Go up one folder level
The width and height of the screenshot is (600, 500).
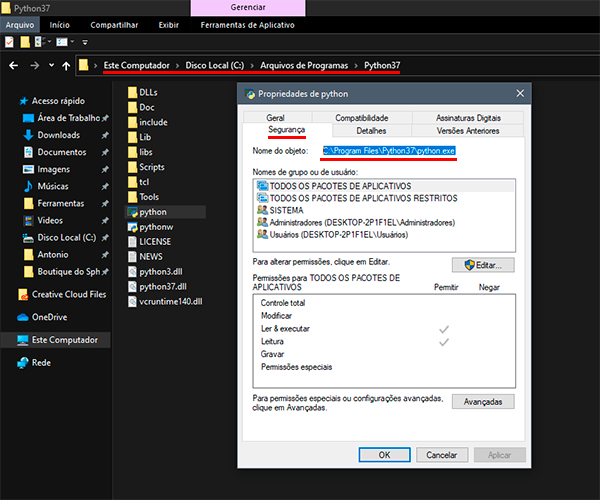66,66
